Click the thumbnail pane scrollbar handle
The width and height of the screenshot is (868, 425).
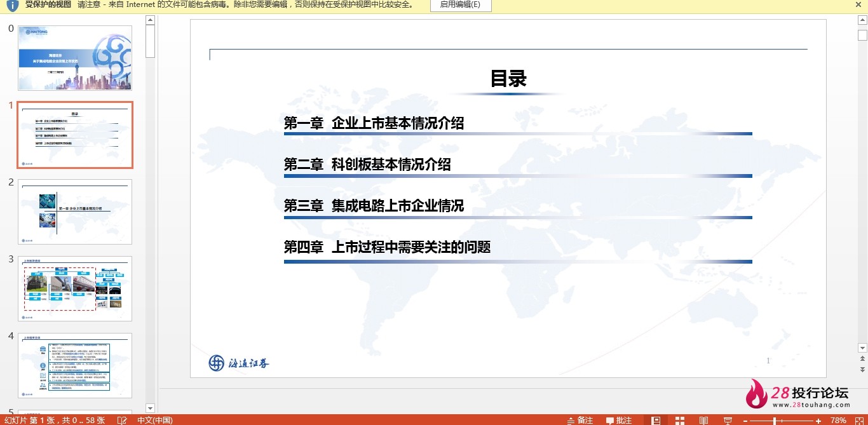(151, 41)
